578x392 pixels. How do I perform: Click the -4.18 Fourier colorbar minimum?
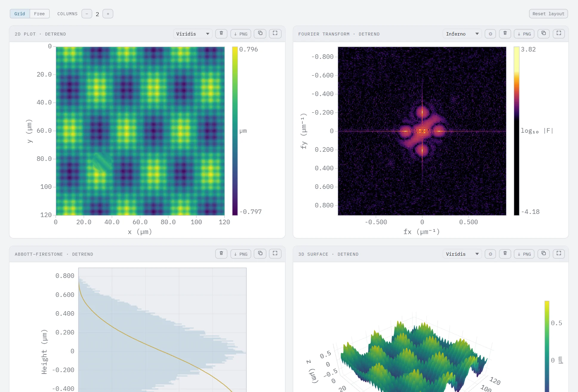point(530,212)
